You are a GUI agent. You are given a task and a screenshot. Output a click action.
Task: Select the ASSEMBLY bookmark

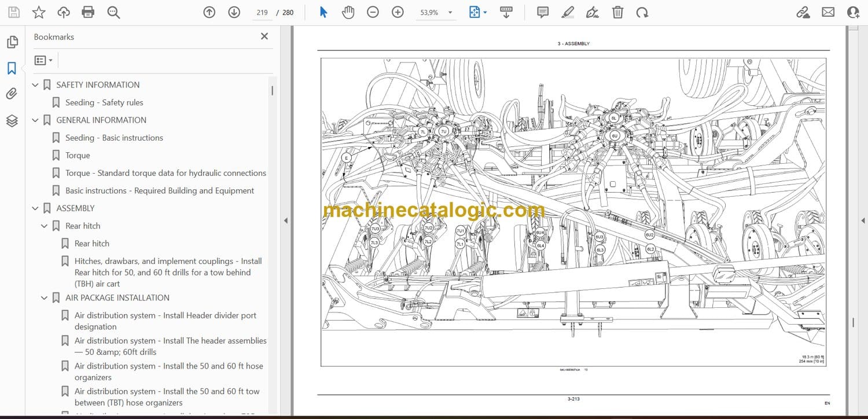pos(75,208)
